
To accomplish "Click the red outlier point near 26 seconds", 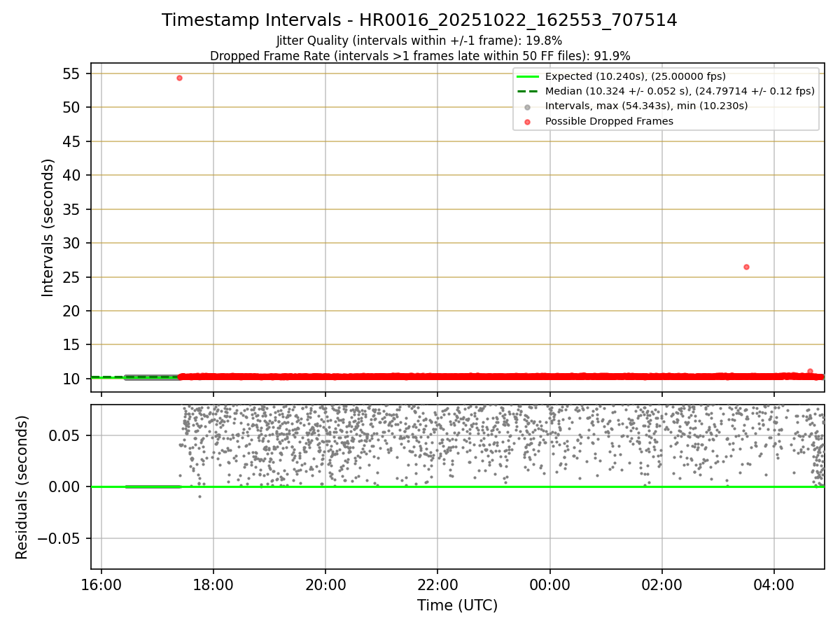I will point(746,267).
